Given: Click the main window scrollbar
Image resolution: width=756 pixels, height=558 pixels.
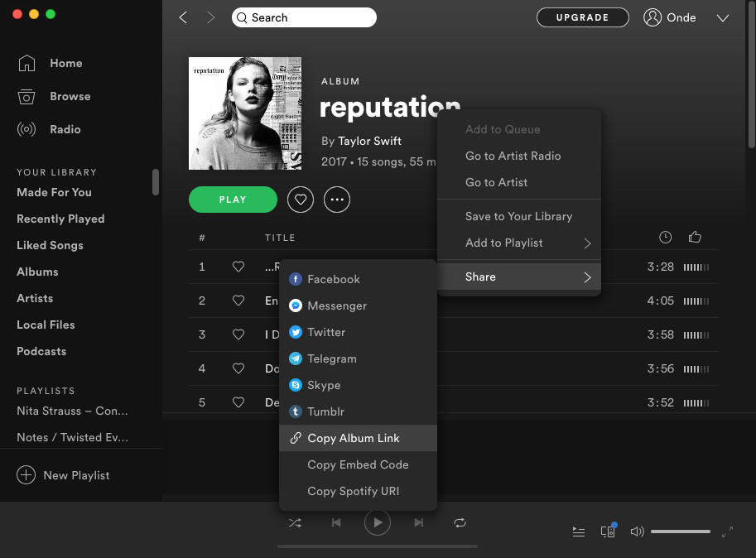Looking at the screenshot, I should [x=752, y=73].
